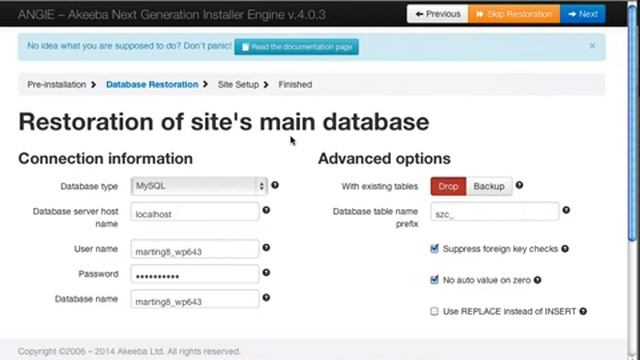Image resolution: width=640 pixels, height=360 pixels.
Task: Open Read the documentation page button
Action: click(296, 47)
